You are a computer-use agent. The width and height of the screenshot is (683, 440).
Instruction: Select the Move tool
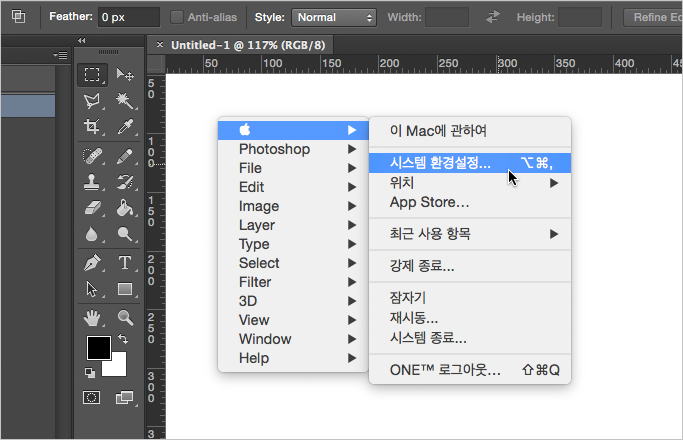click(125, 75)
